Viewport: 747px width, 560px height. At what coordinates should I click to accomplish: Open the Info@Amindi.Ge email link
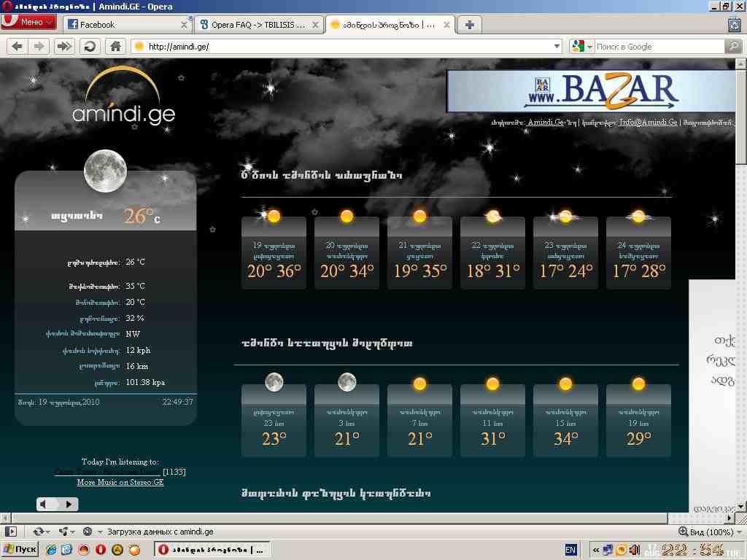[x=648, y=122]
